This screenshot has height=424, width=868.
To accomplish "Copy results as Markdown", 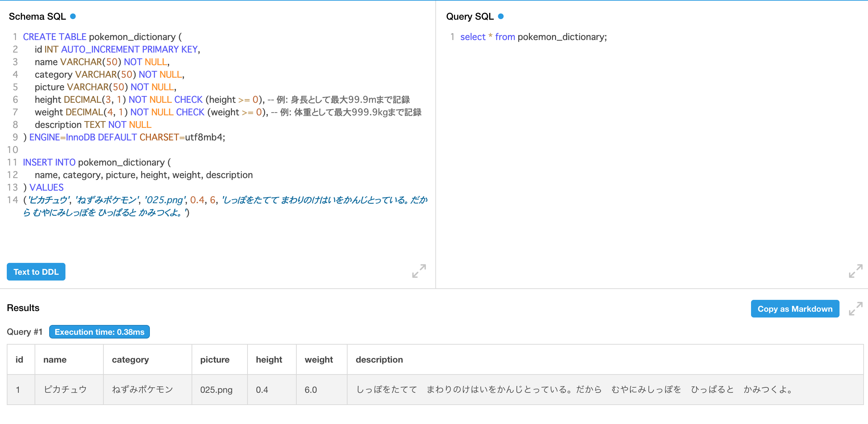I will tap(795, 309).
